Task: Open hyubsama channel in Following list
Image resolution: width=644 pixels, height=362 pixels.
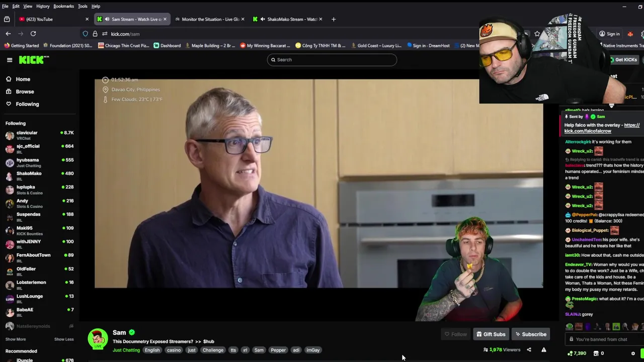Action: point(39,162)
